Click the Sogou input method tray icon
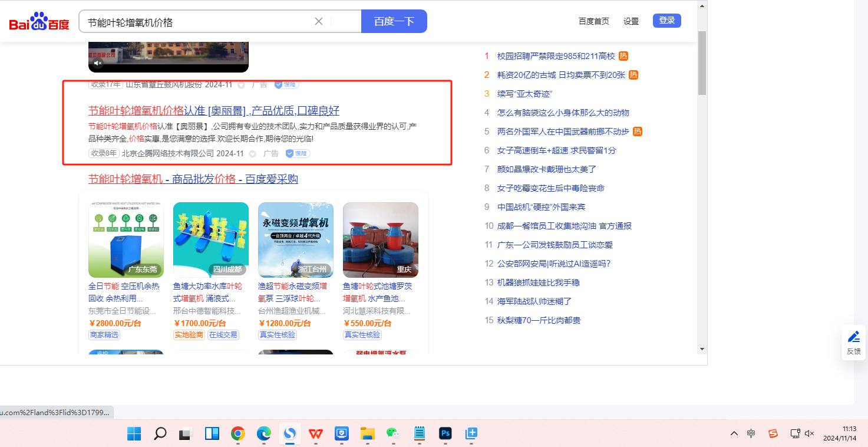Screen dimensions: 868x447 pos(773,433)
